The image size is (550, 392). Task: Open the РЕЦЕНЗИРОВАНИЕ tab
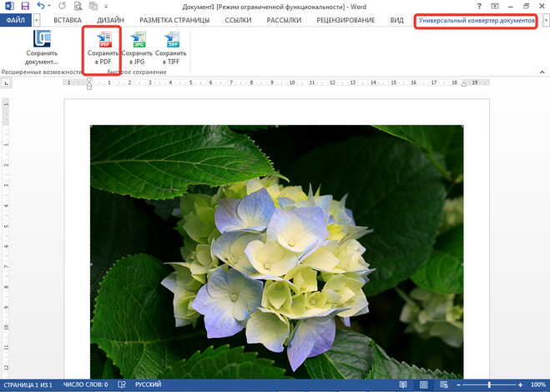pos(346,20)
